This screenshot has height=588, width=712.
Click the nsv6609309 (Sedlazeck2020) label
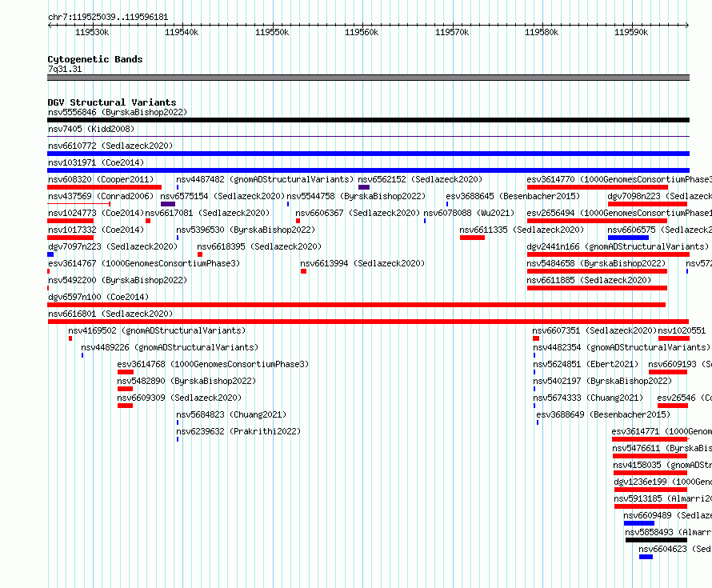(x=179, y=398)
